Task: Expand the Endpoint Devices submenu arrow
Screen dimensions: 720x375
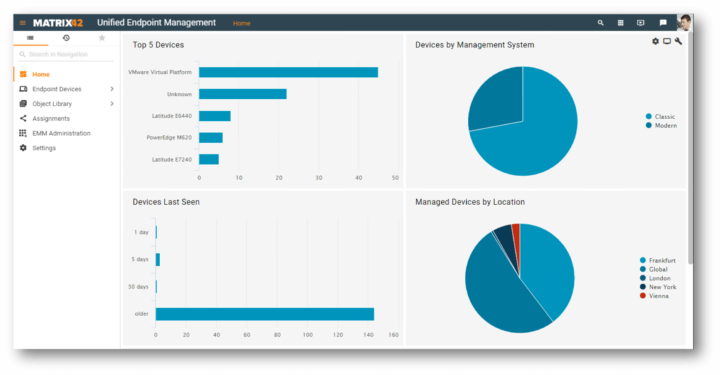Action: click(x=112, y=89)
